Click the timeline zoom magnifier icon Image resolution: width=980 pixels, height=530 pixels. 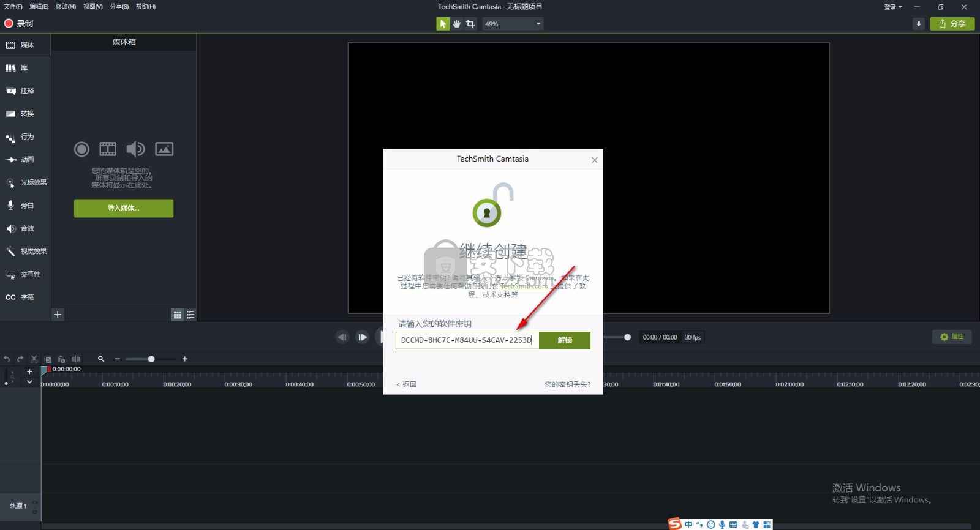(101, 359)
